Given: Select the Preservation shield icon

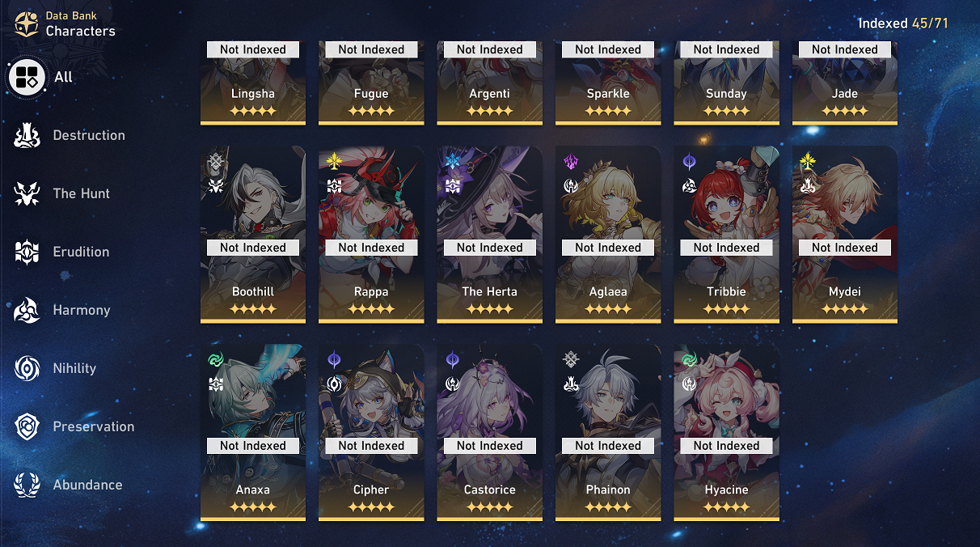Looking at the screenshot, I should click(27, 427).
